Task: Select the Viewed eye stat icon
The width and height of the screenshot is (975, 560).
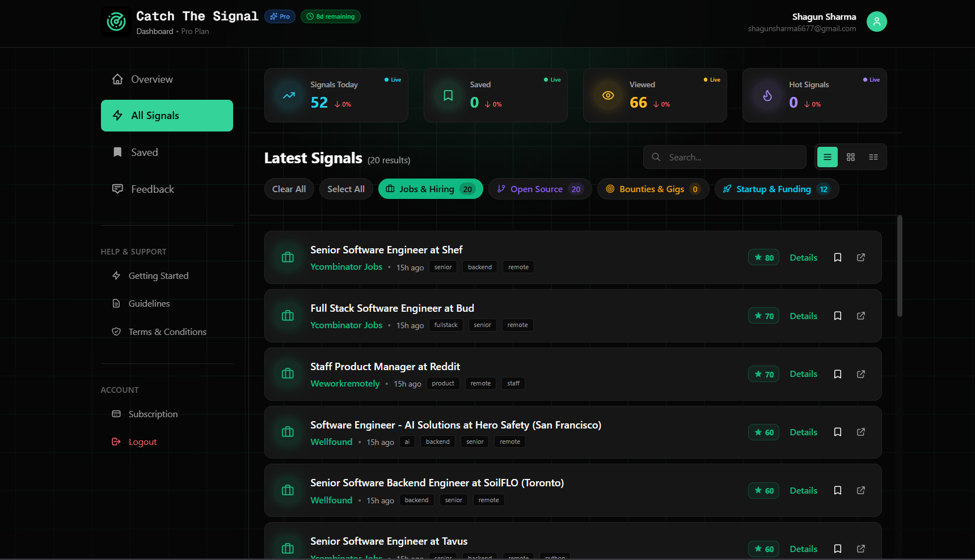Action: click(608, 95)
